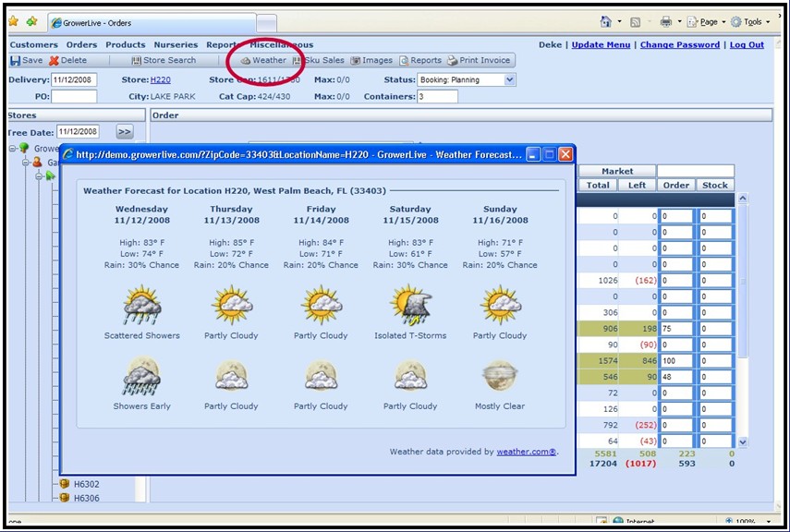This screenshot has height=532, width=790.
Task: Click the Log Out link
Action: (747, 44)
